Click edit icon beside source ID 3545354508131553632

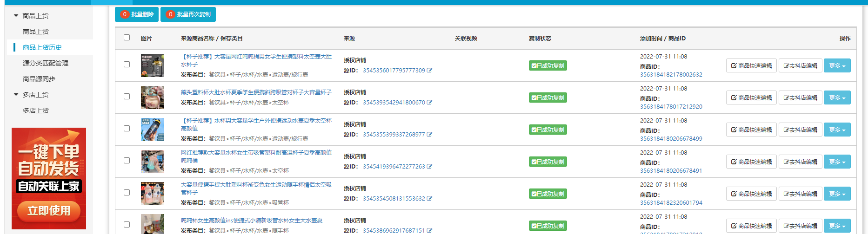429,199
